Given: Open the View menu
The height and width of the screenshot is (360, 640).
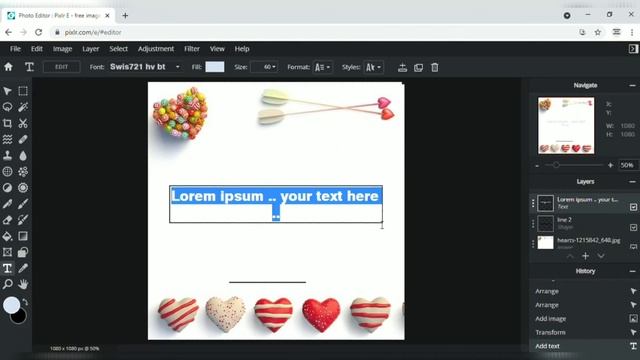Looking at the screenshot, I should coord(217,49).
